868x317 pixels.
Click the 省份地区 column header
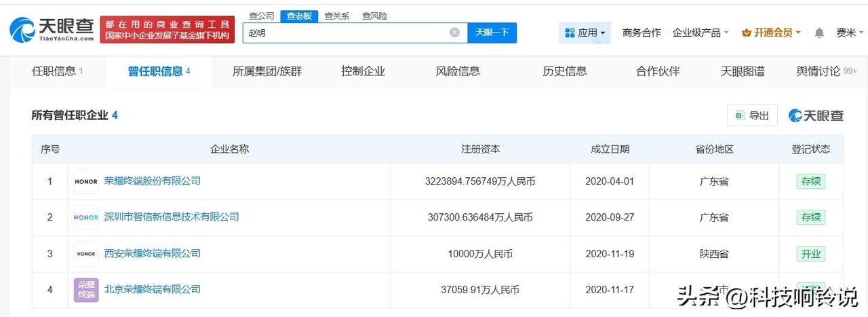click(x=714, y=149)
